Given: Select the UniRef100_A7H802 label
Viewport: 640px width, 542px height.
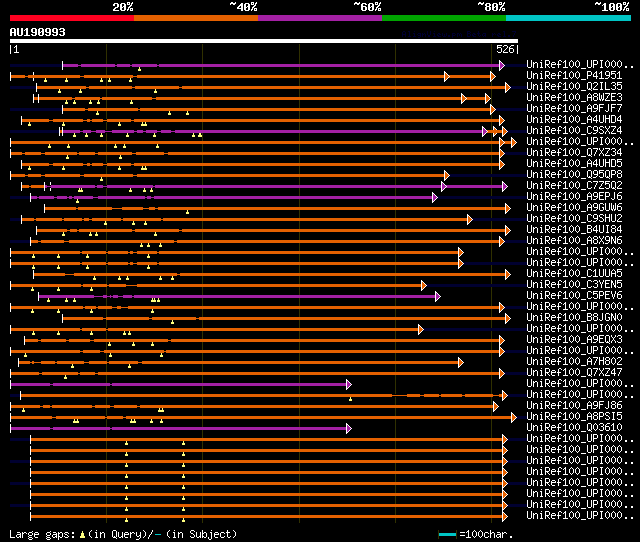Looking at the screenshot, I should [x=574, y=362].
